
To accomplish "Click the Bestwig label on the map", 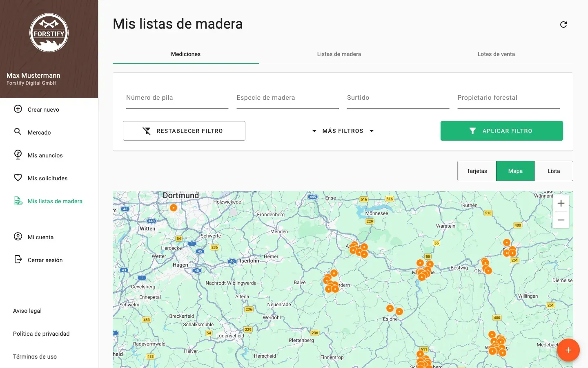I will point(459,268).
